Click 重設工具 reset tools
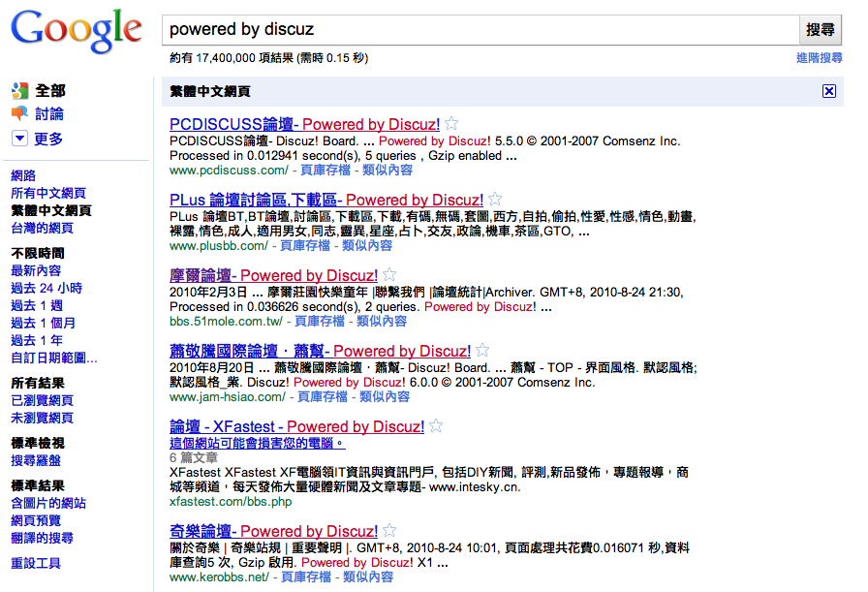The width and height of the screenshot is (868, 592). (x=36, y=563)
